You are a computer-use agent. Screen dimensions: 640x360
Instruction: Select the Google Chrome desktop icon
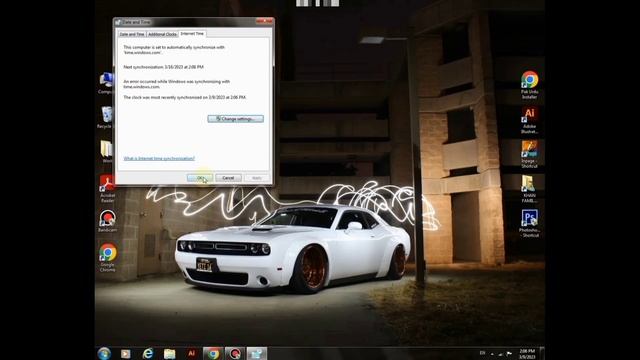pos(107,258)
